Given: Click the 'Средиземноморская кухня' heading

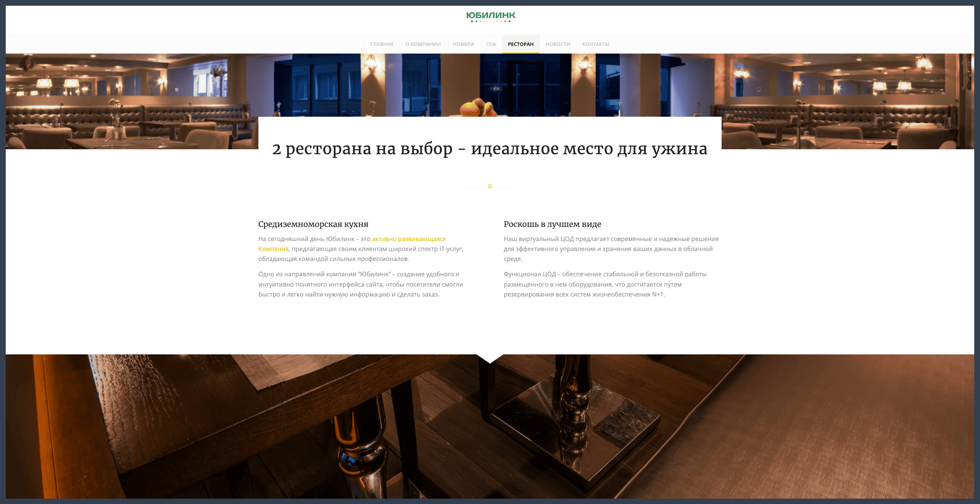Looking at the screenshot, I should point(313,224).
